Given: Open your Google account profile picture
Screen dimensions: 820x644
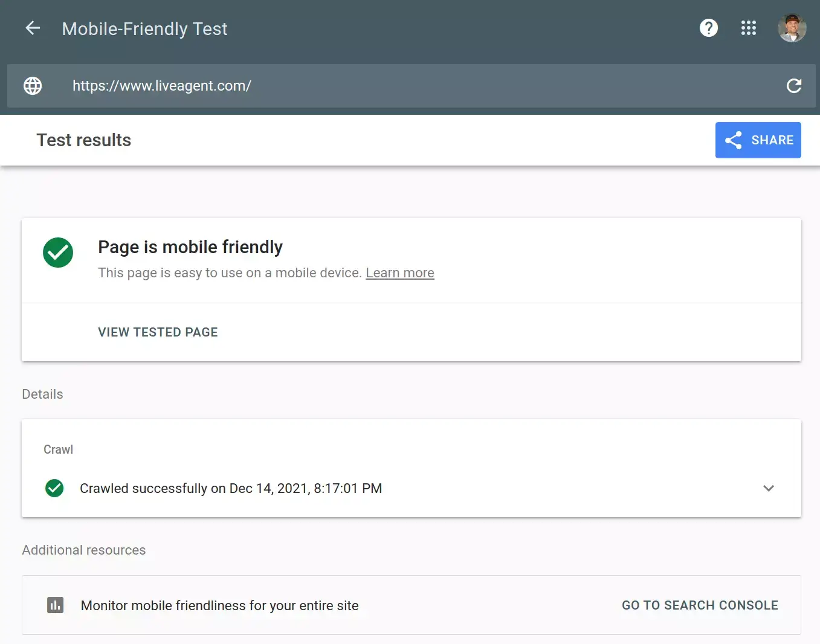Looking at the screenshot, I should coord(792,28).
